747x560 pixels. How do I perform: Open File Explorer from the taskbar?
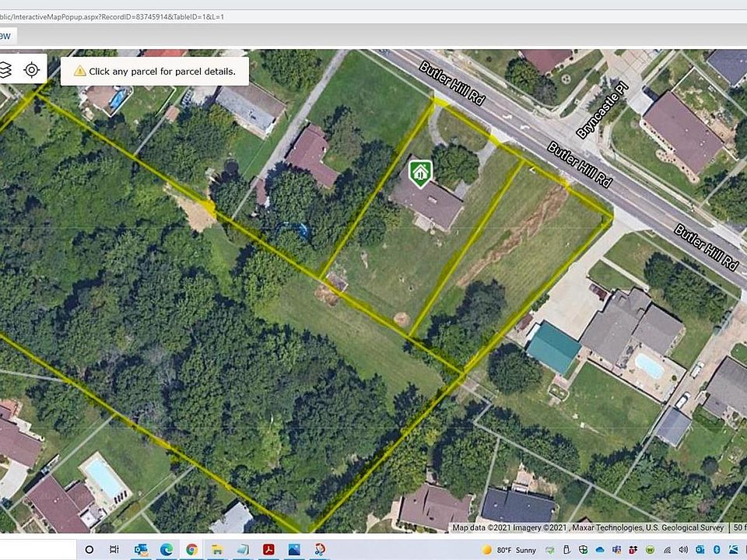(217, 550)
